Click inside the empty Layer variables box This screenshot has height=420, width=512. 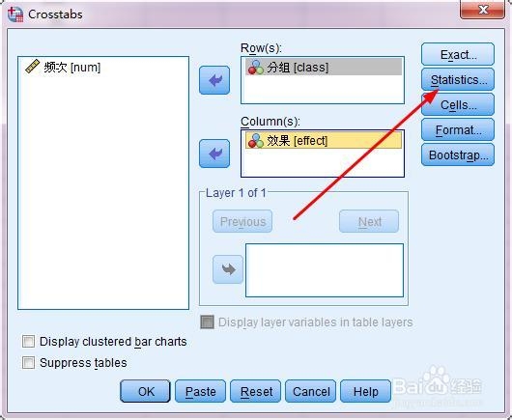[x=325, y=270]
